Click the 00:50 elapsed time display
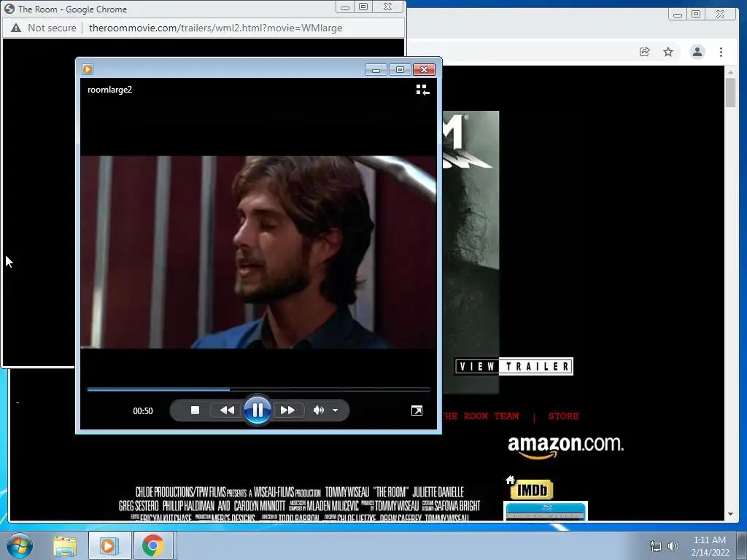The image size is (747, 560). tap(143, 411)
